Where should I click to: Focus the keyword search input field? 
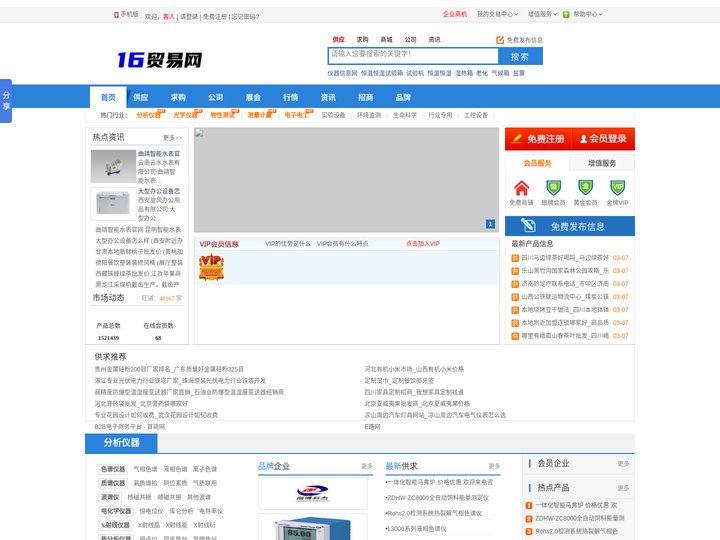pyautogui.click(x=413, y=56)
